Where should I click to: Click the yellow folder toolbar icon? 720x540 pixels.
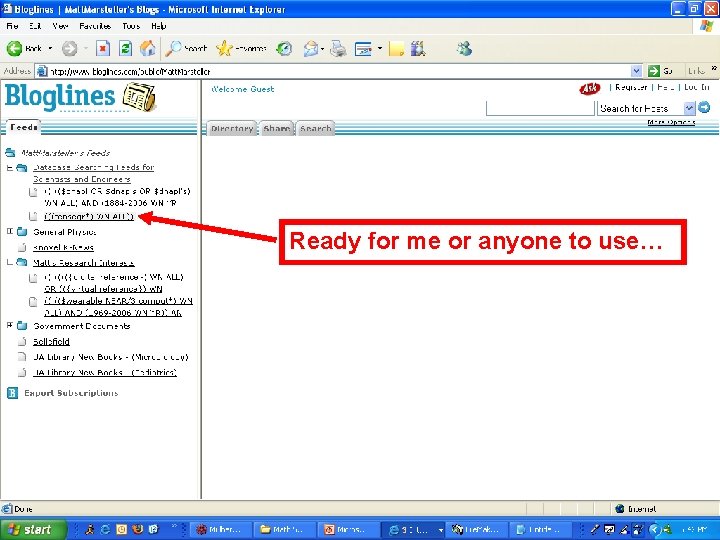(x=396, y=48)
